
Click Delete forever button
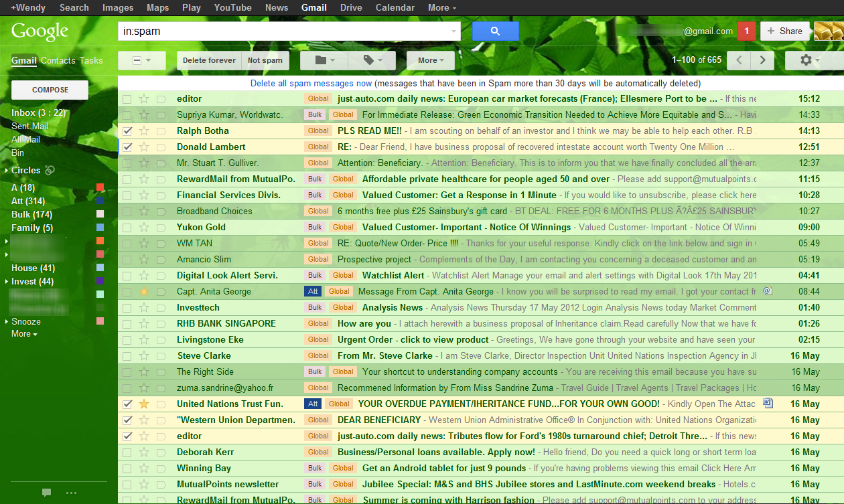(x=209, y=60)
